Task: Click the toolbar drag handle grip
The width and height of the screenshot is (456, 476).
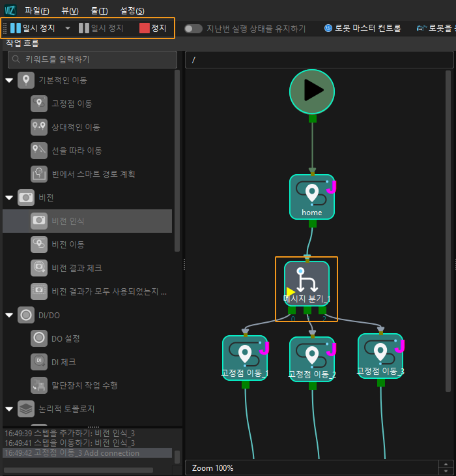Action: pyautogui.click(x=5, y=28)
